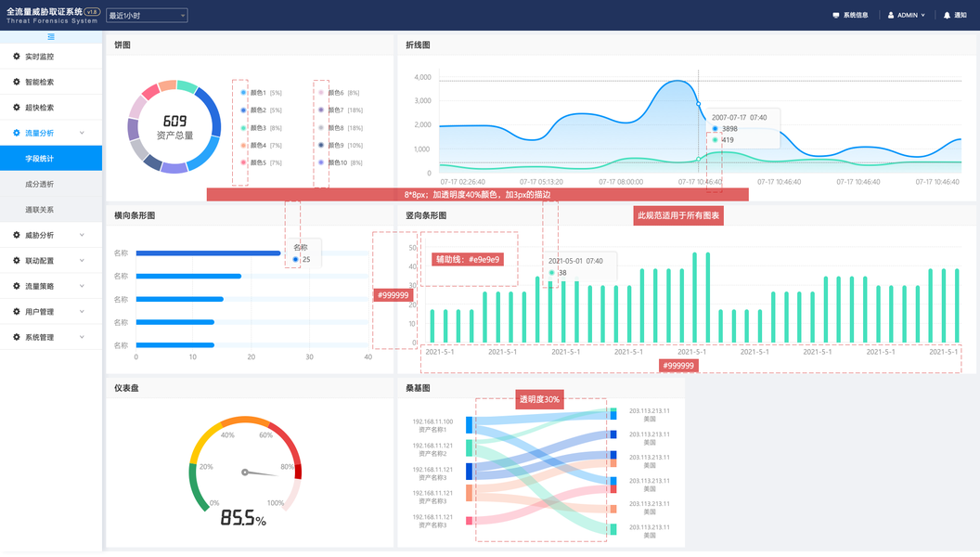Screen dimensions: 980x557
Task: Click the v1.8 version badge
Action: coord(92,11)
